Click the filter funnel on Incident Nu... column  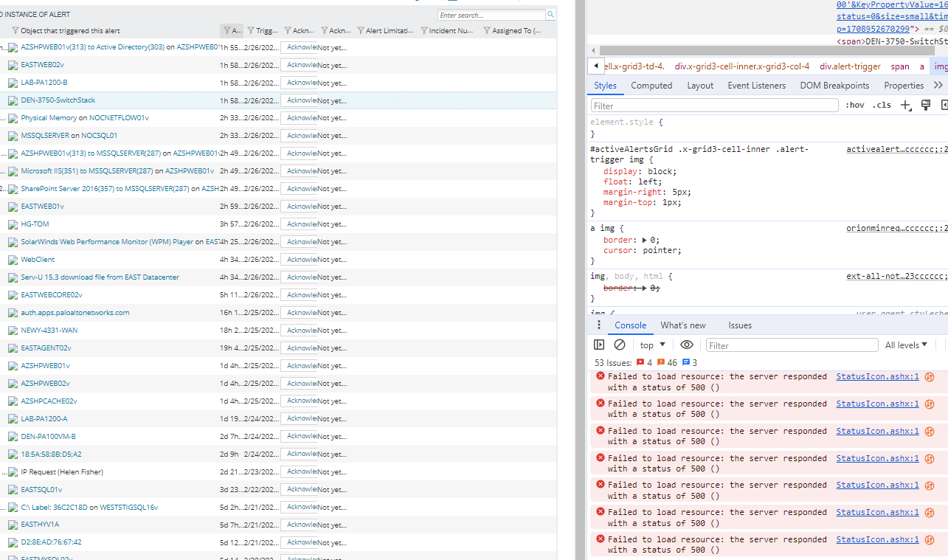423,31
